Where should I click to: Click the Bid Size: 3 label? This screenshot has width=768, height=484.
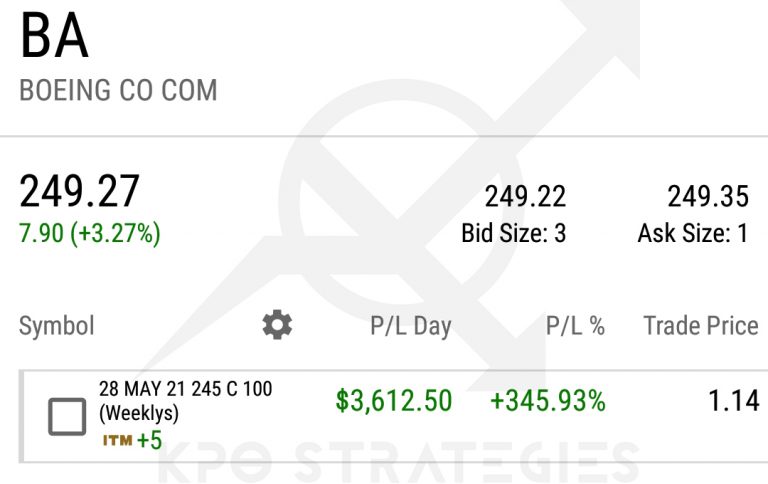(513, 233)
